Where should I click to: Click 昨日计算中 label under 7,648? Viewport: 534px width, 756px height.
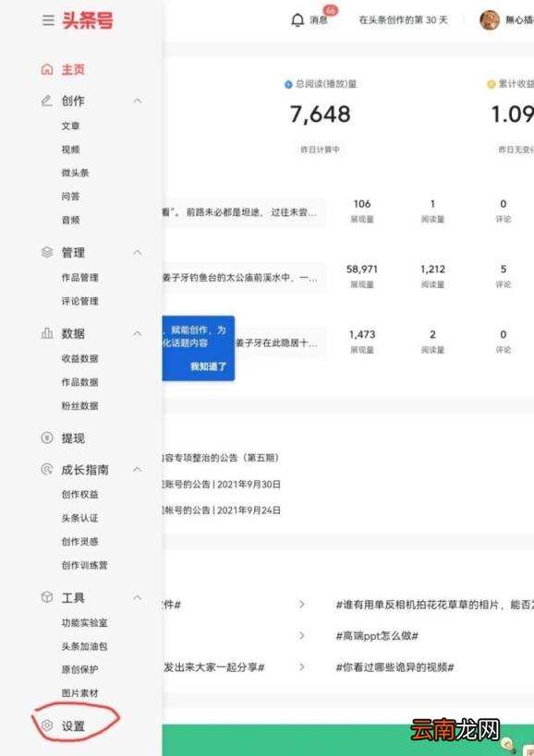[x=320, y=150]
